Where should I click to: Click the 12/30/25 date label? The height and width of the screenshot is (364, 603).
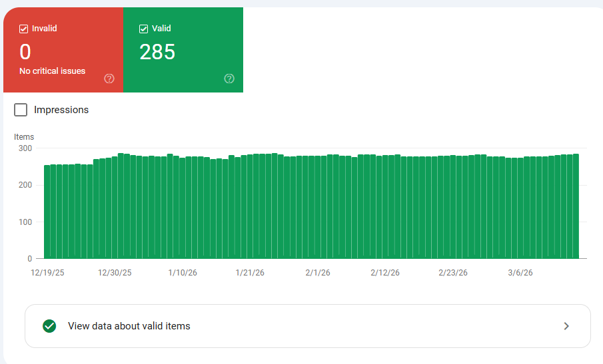(x=115, y=273)
